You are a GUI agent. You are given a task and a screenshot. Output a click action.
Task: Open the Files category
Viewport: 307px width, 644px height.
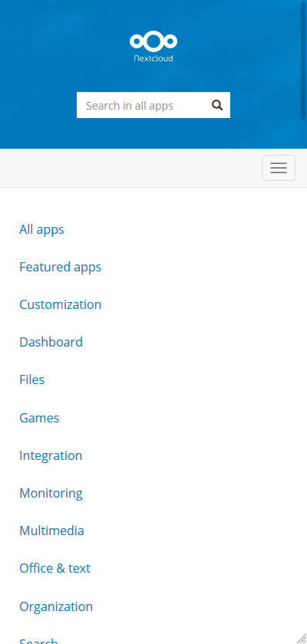click(x=31, y=379)
